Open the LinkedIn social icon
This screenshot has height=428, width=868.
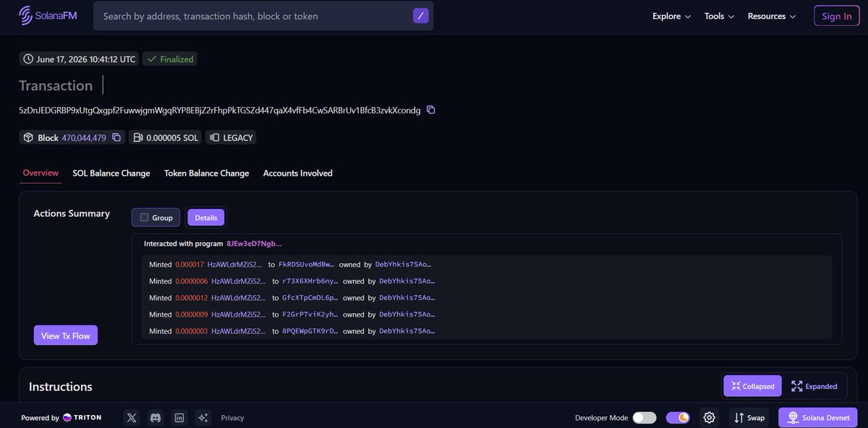click(x=179, y=418)
